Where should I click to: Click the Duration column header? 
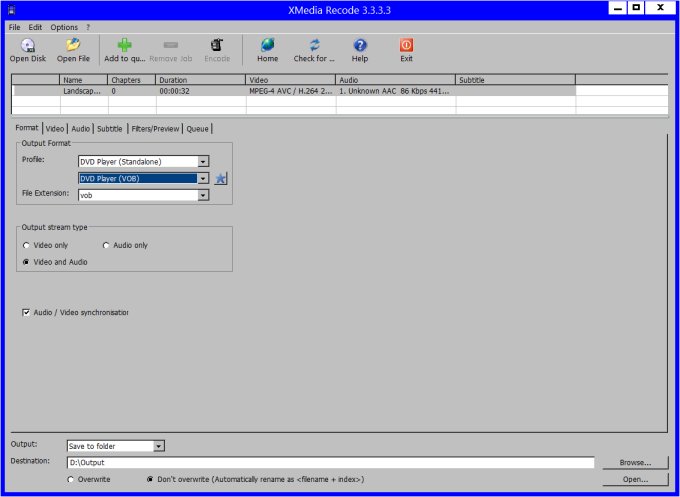pos(200,80)
